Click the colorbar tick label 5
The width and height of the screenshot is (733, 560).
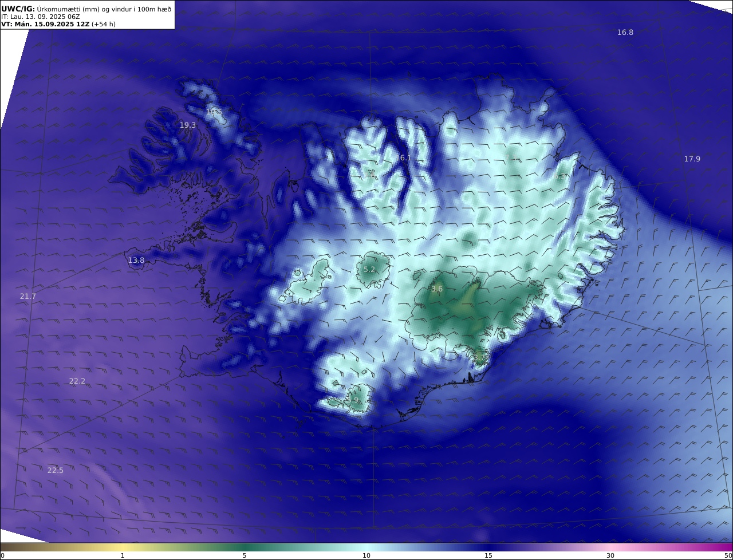click(245, 555)
